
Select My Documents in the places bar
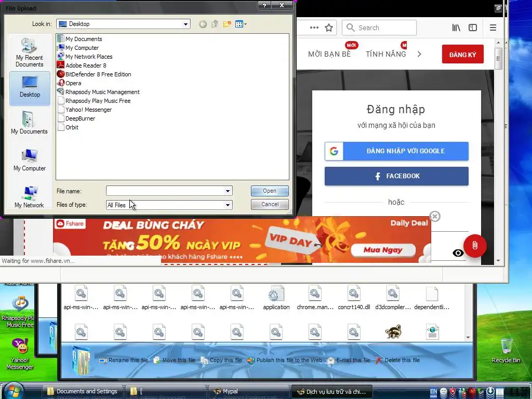coord(29,123)
